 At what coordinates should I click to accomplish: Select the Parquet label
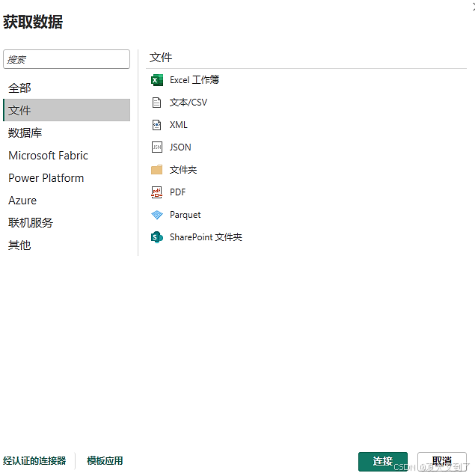185,215
